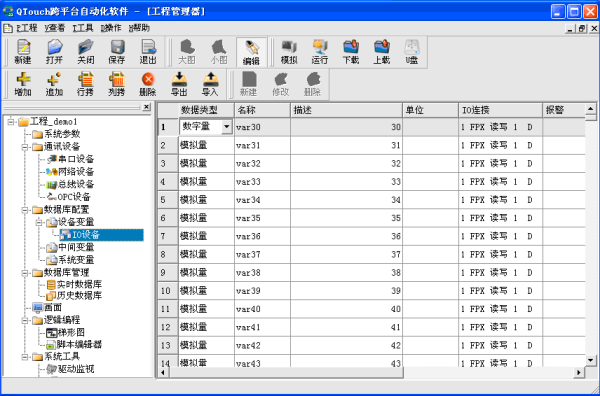Click IO连接 cell of var33 row
Viewport: 600px width, 396px height.
(x=500, y=182)
